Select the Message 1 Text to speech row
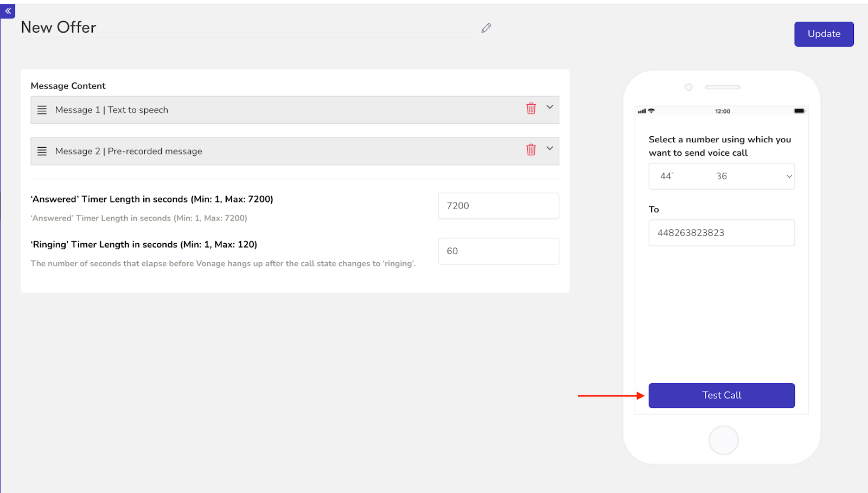 point(244,109)
